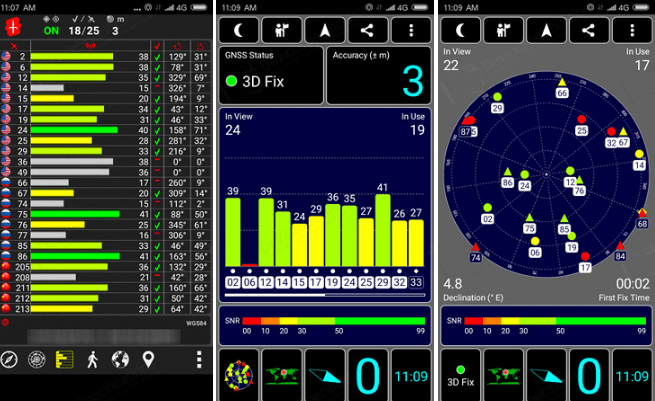Toggle the GPS ON indicator in left app
The image size is (655, 401).
[x=50, y=30]
